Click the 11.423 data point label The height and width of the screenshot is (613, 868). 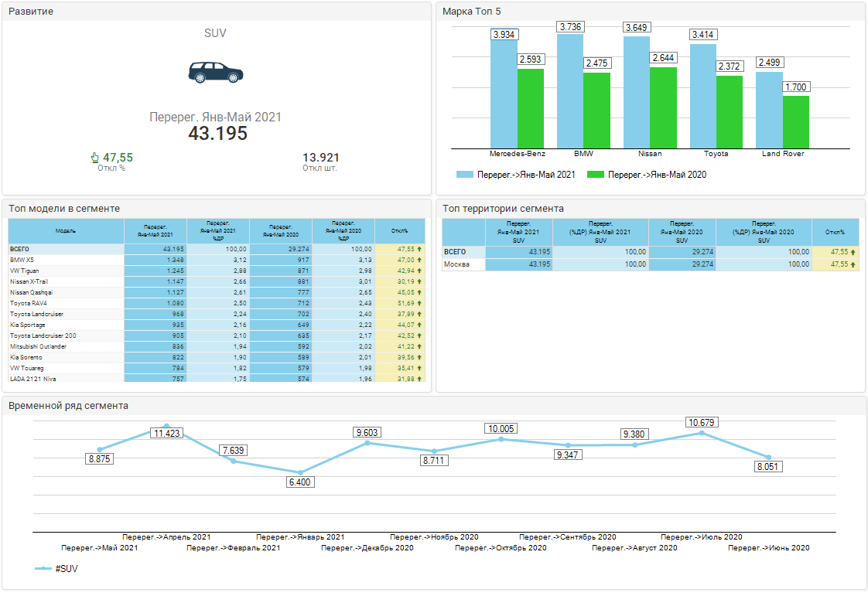167,433
